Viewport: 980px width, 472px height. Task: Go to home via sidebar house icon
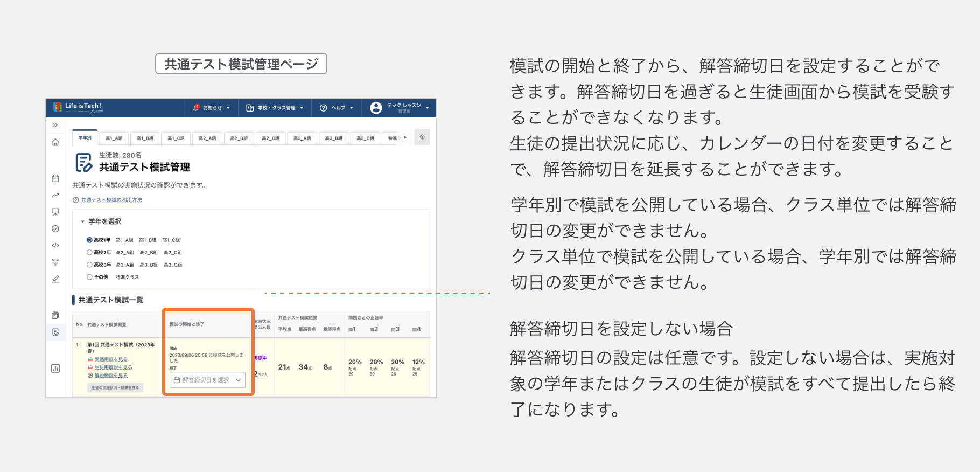point(55,142)
